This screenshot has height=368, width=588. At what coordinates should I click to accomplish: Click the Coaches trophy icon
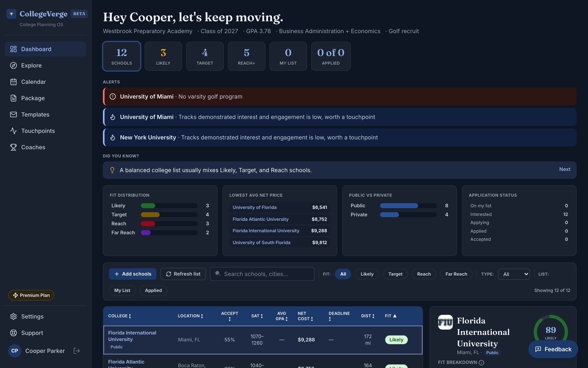(x=13, y=147)
